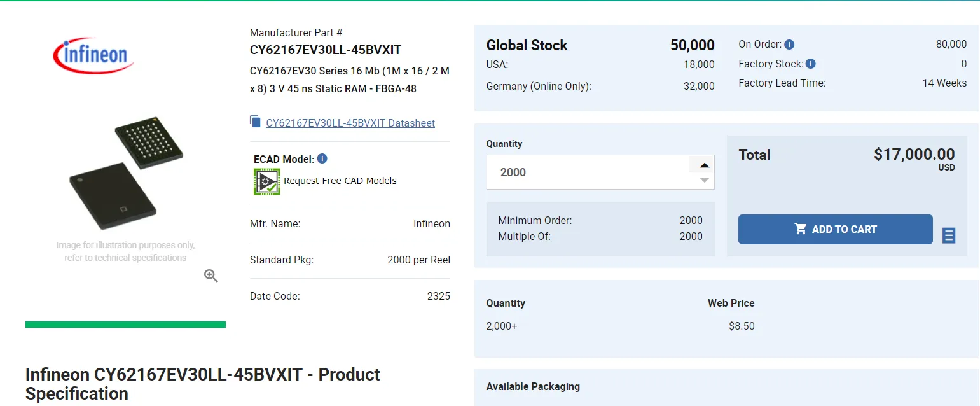Click the image illustration disclaimer text

point(125,251)
